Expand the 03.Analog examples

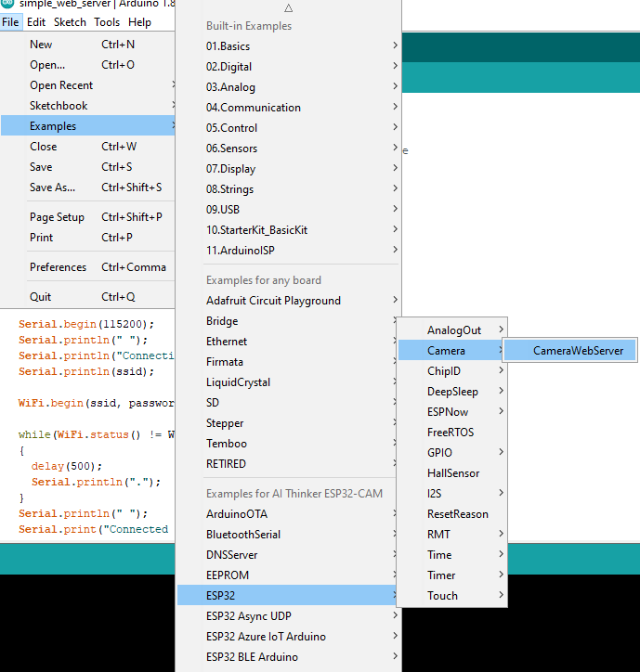coord(288,87)
